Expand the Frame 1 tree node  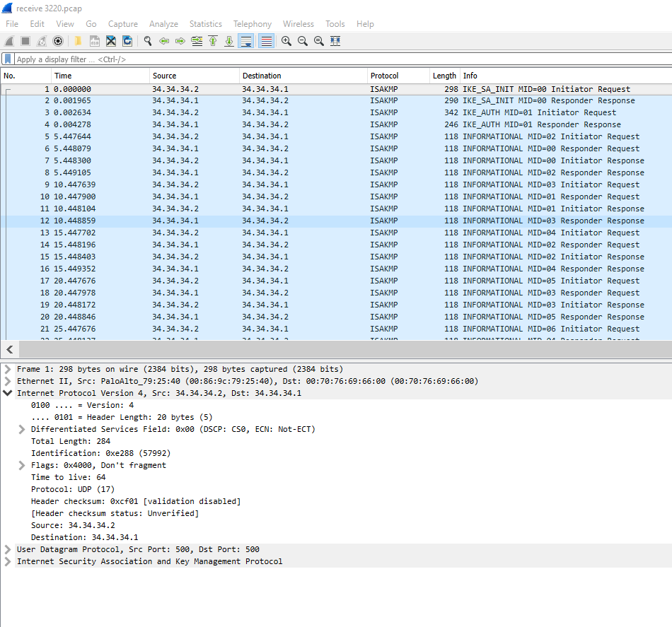[x=8, y=369]
